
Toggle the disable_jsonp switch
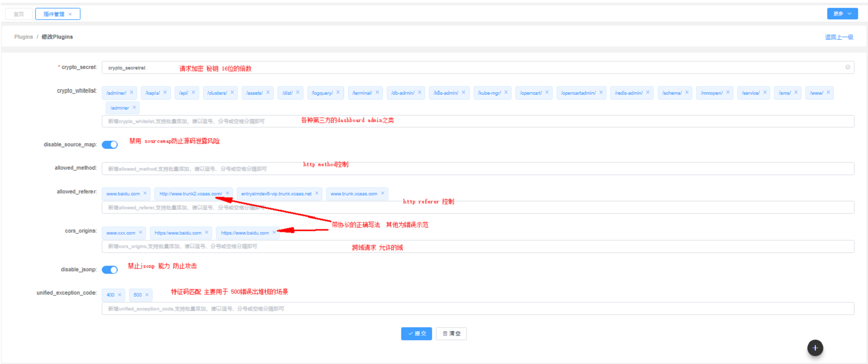[110, 270]
